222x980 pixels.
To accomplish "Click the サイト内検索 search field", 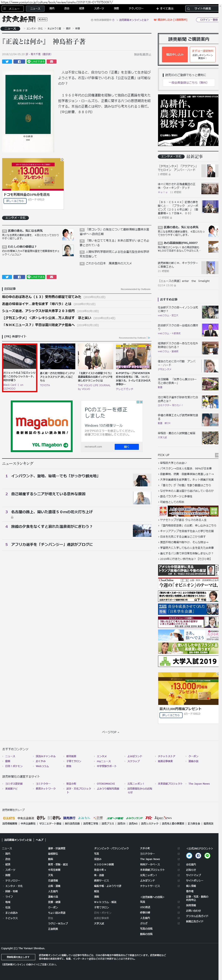I will 202,8.
